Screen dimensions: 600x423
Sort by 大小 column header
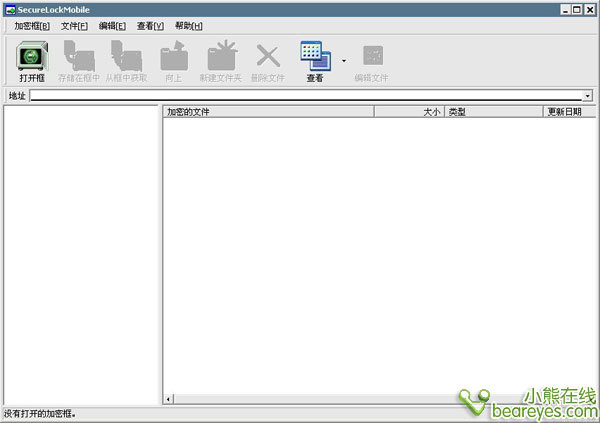[409, 112]
